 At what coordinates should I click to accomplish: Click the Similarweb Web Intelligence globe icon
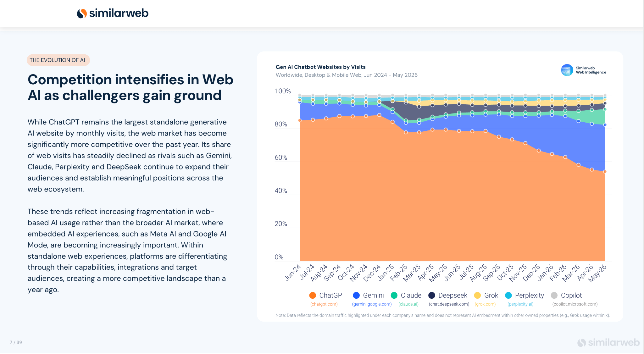pyautogui.click(x=567, y=70)
